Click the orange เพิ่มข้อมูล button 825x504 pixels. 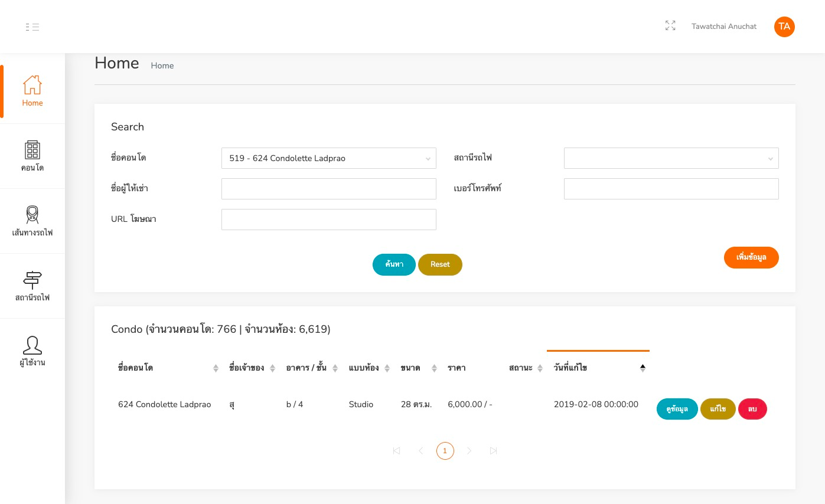tap(751, 257)
